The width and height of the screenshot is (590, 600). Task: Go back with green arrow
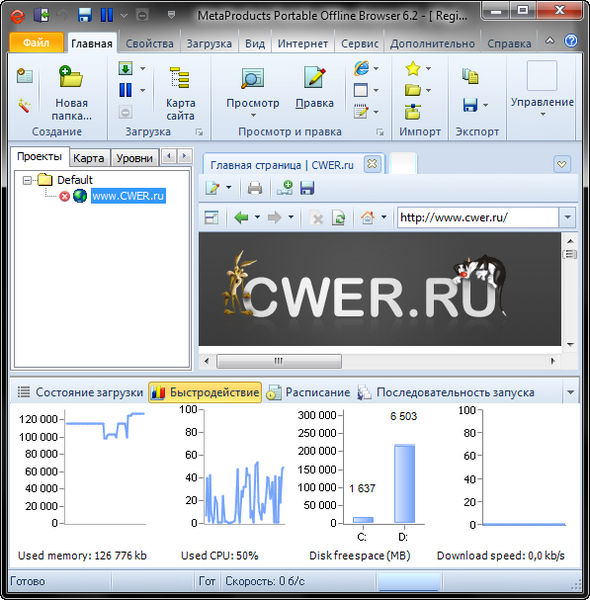(241, 217)
